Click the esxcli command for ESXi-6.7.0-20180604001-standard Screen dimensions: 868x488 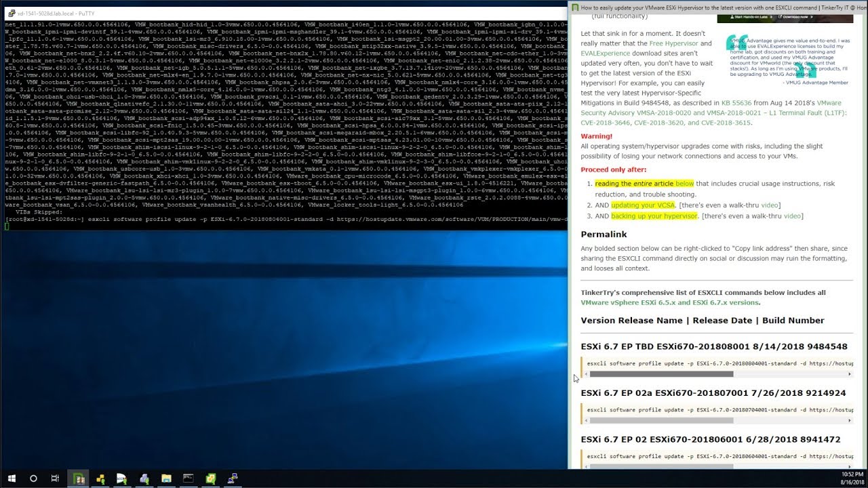(720, 457)
